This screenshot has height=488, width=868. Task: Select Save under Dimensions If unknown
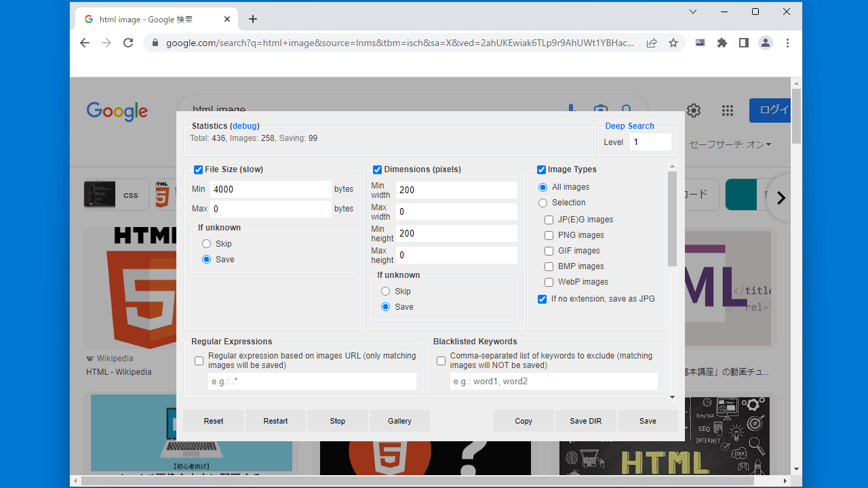385,307
